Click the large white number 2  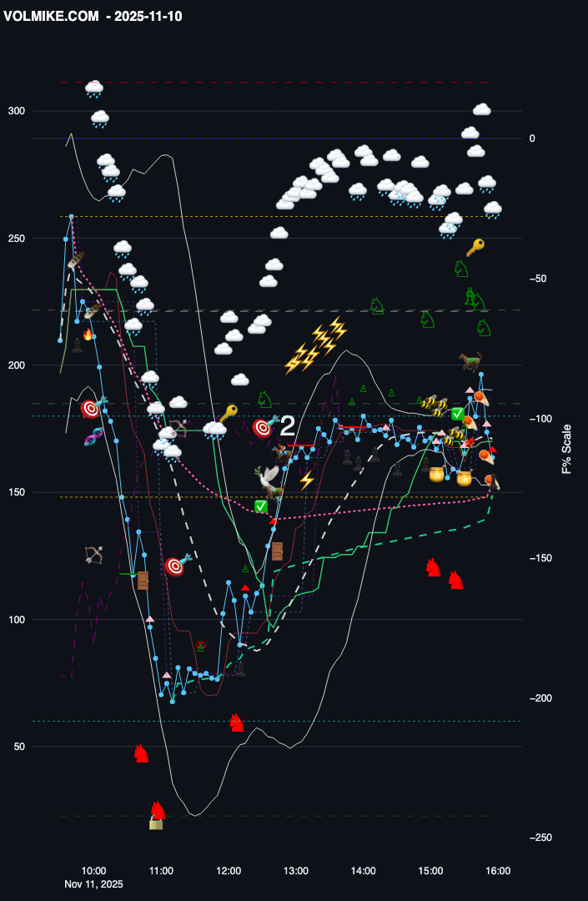(287, 426)
